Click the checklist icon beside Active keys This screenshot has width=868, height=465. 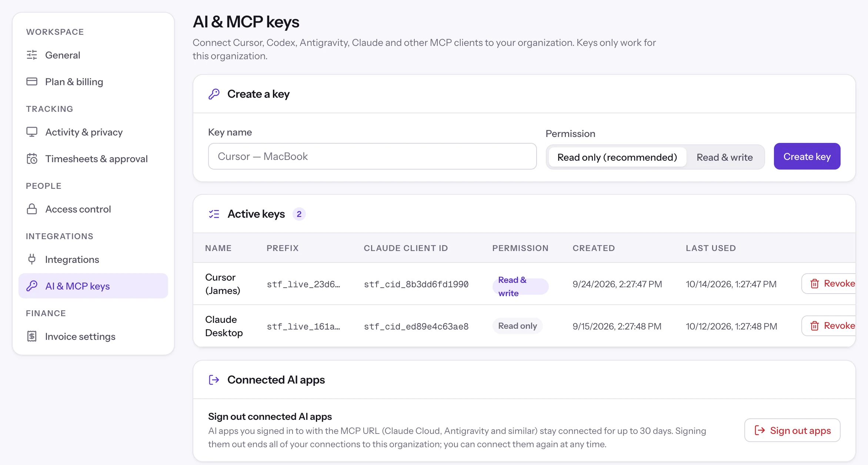[x=214, y=214]
